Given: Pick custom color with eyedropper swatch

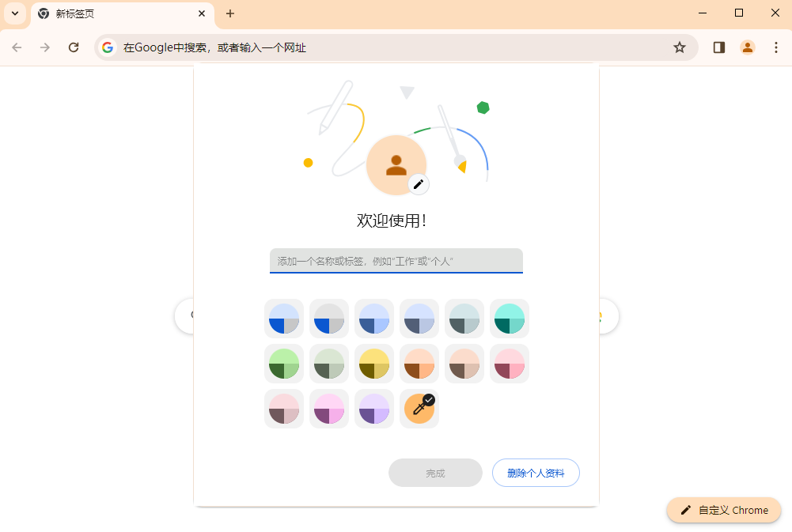Looking at the screenshot, I should 419,409.
